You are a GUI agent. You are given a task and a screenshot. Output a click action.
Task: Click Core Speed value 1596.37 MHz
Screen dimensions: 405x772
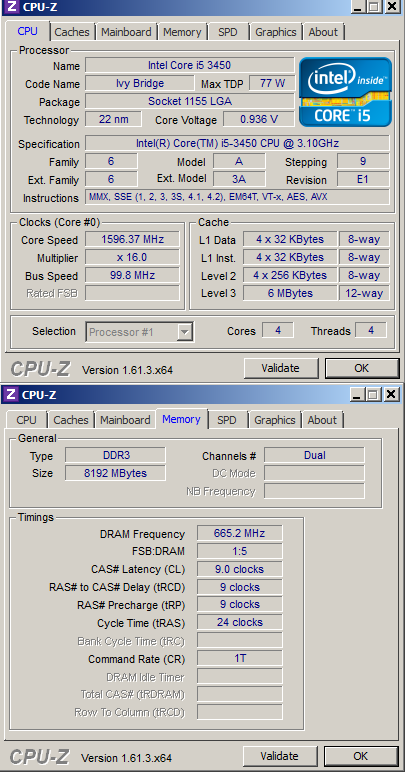132,239
